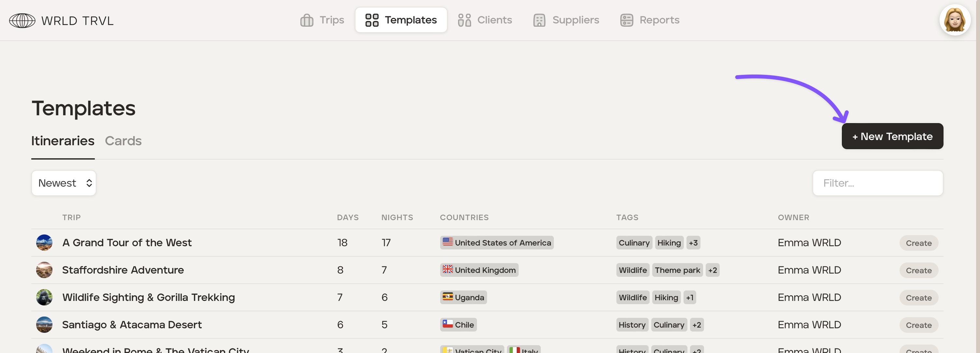Open Trips via the suitcase icon
The image size is (980, 353).
(x=307, y=20)
